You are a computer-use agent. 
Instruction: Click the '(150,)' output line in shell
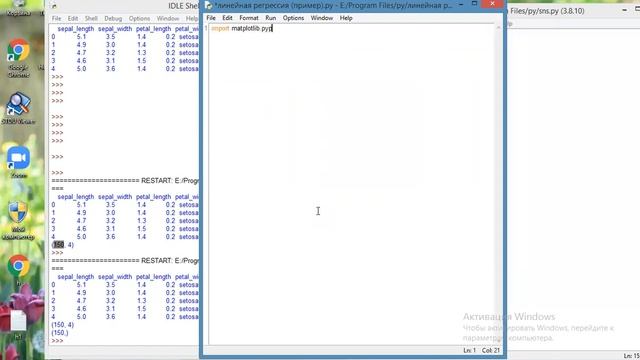pos(60,333)
